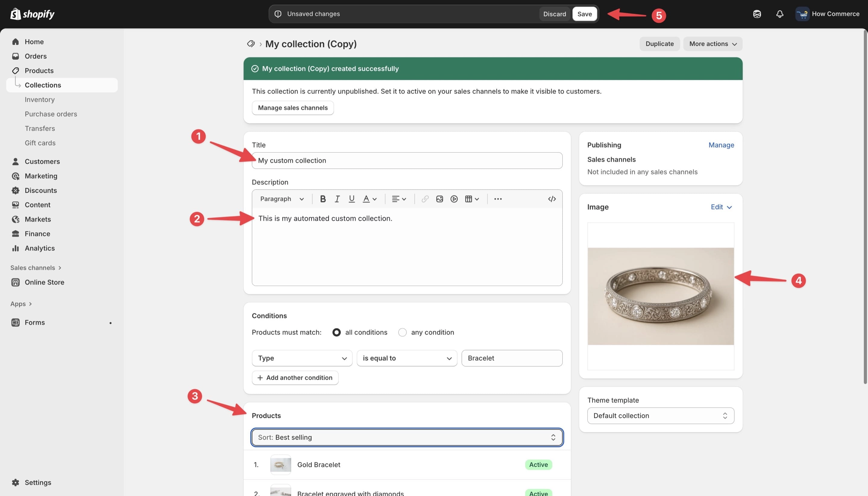
Task: Save the unsaved changes
Action: pos(584,14)
